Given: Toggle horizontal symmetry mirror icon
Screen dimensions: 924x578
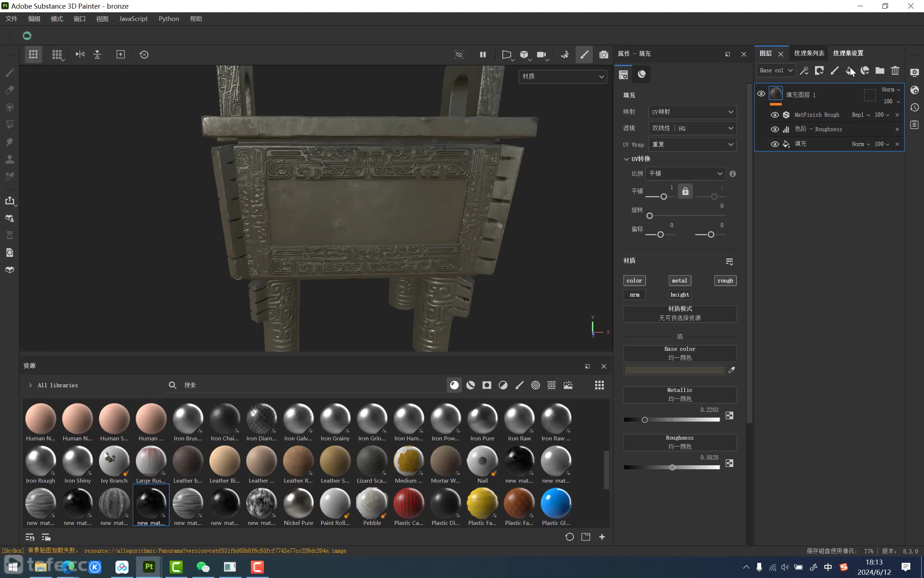Looking at the screenshot, I should [80, 54].
